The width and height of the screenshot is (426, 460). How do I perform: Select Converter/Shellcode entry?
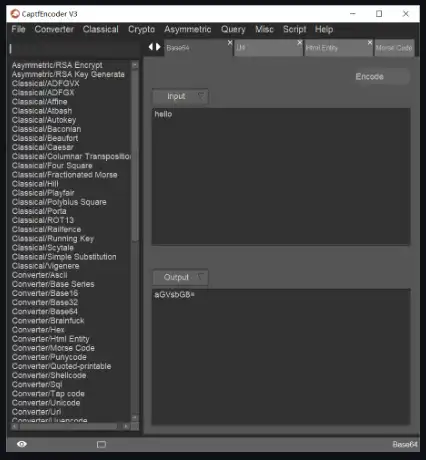point(49,375)
